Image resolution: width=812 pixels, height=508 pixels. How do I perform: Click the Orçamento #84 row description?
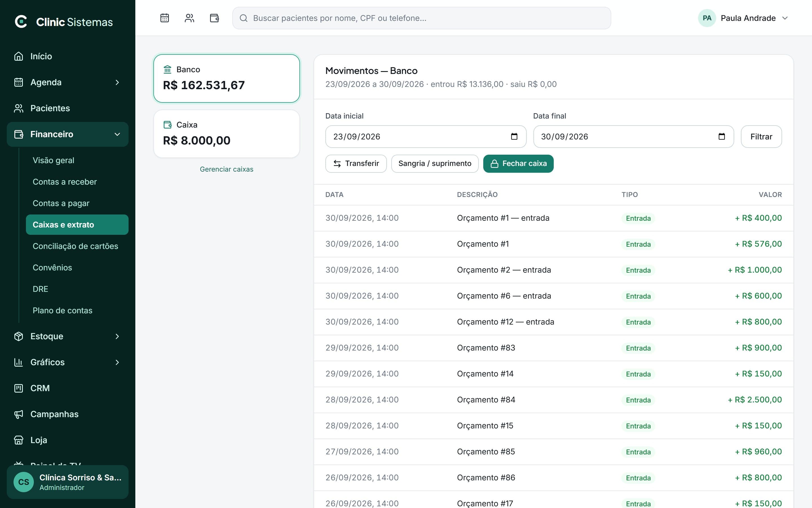486,400
